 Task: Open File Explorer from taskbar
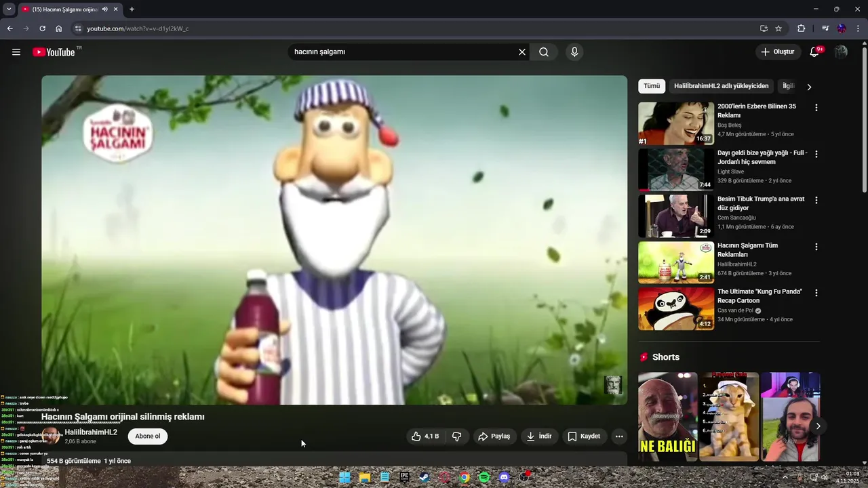coord(365,477)
